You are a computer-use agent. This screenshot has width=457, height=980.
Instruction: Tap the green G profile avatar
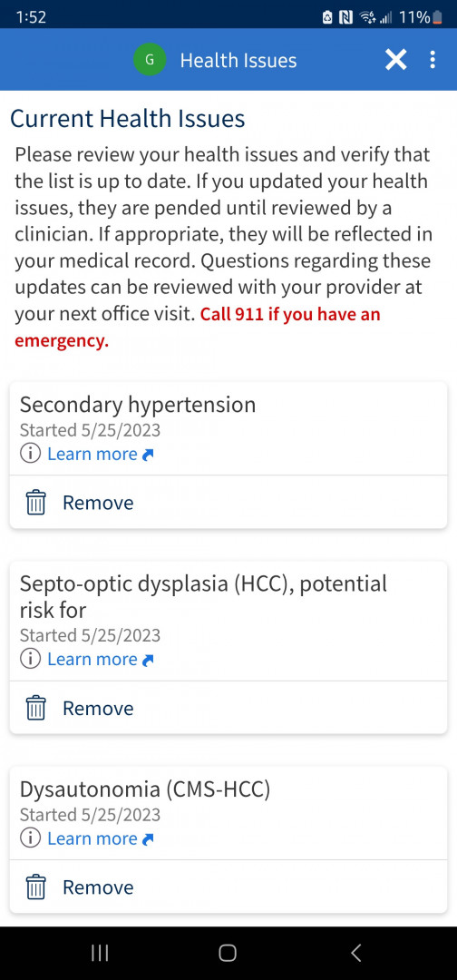pyautogui.click(x=150, y=60)
